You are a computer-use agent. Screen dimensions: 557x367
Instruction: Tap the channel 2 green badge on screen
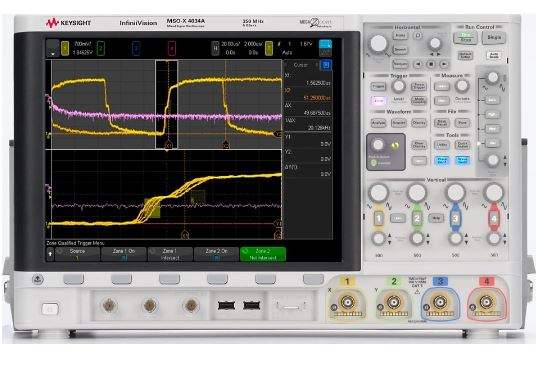click(101, 49)
